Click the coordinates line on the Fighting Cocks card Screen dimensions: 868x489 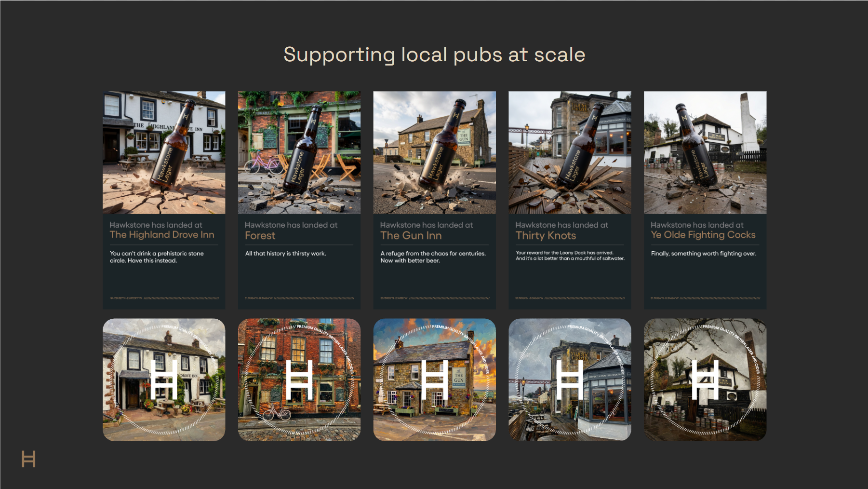click(705, 298)
